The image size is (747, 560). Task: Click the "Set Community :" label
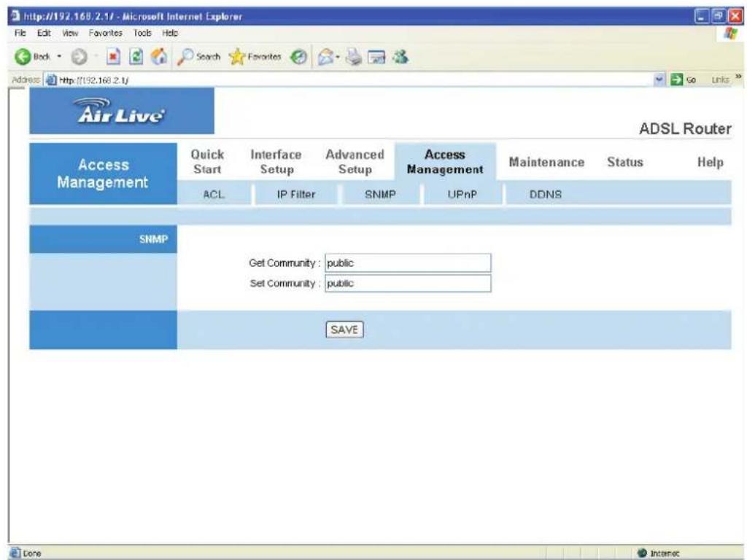click(x=285, y=284)
